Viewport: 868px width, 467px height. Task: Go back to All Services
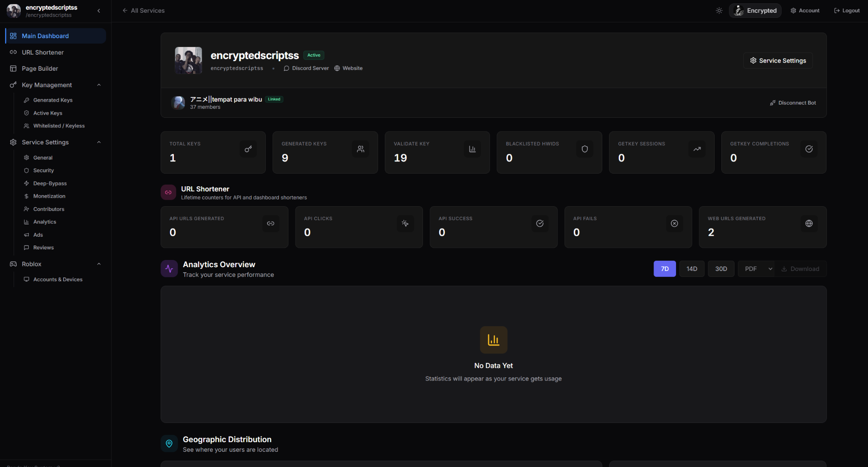pyautogui.click(x=143, y=11)
